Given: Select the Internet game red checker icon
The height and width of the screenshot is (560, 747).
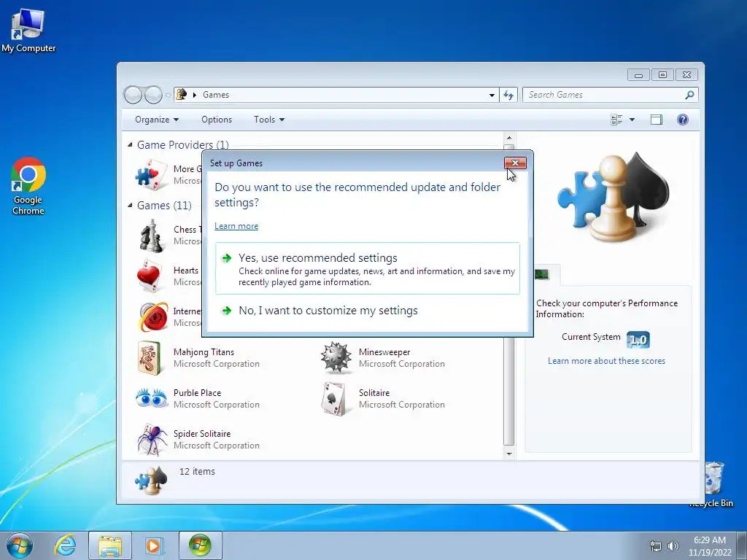Looking at the screenshot, I should tap(153, 316).
